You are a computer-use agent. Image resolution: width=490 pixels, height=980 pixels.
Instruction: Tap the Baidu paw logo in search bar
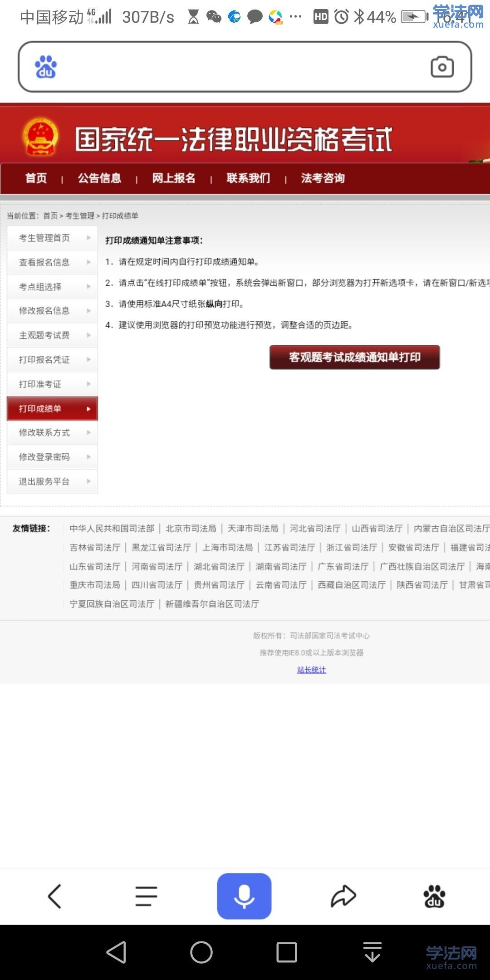click(46, 67)
